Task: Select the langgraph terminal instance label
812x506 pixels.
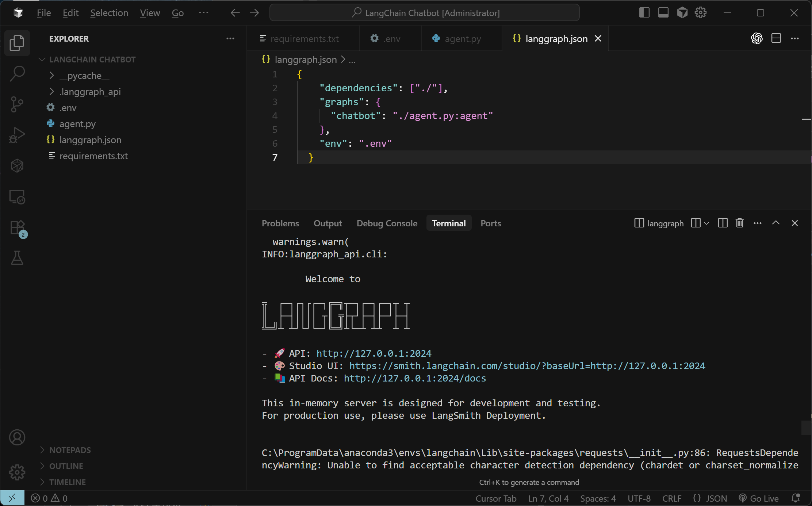Action: [659, 223]
